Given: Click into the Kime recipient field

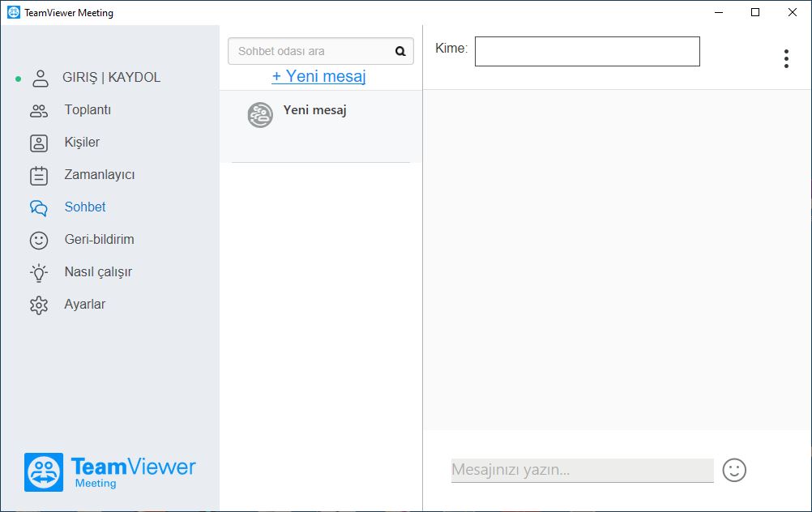Looking at the screenshot, I should click(x=588, y=51).
